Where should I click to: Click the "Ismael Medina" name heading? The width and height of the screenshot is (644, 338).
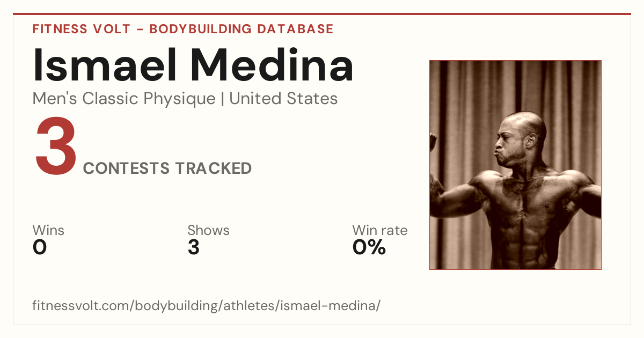pos(193,65)
